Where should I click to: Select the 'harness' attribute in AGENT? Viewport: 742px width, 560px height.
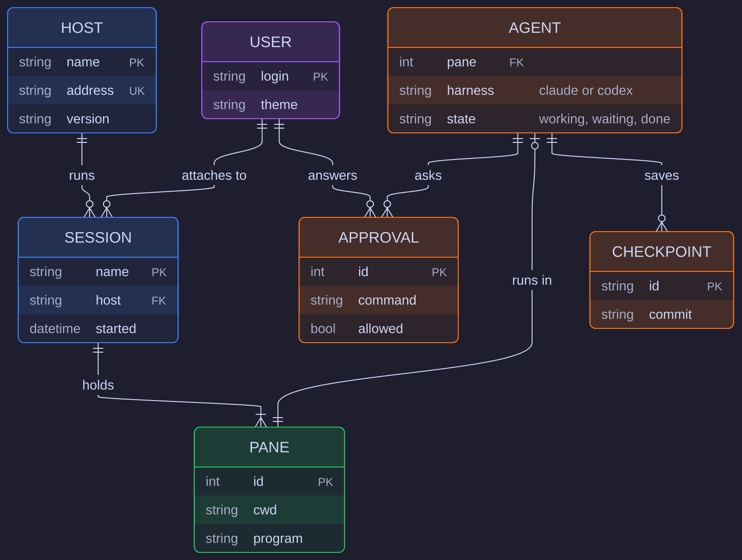coord(470,91)
